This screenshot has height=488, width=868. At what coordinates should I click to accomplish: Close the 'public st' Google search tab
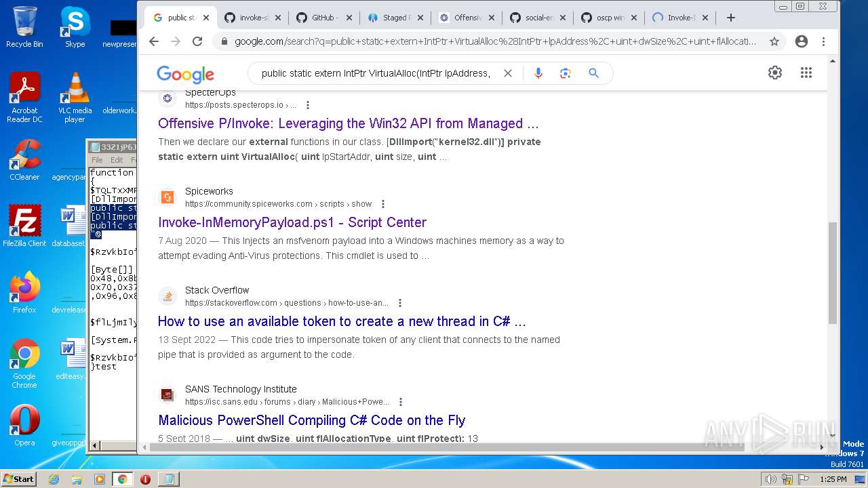tap(206, 18)
